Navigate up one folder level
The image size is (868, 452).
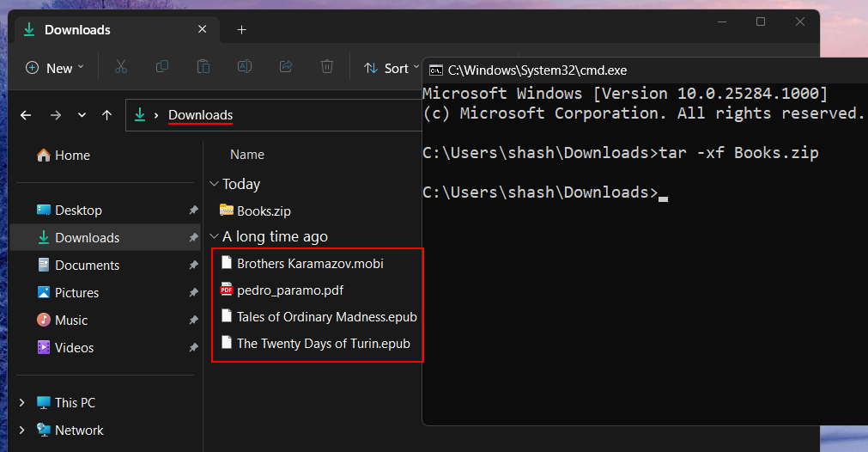[x=106, y=115]
